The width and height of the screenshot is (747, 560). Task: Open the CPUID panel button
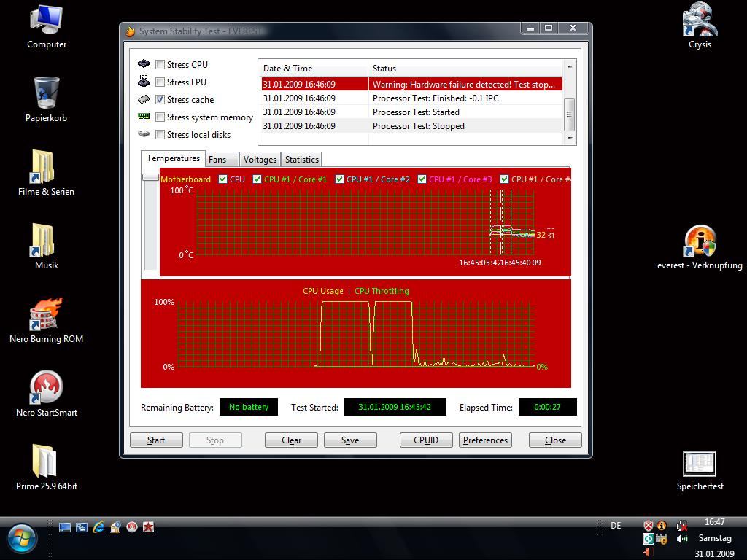pos(426,440)
